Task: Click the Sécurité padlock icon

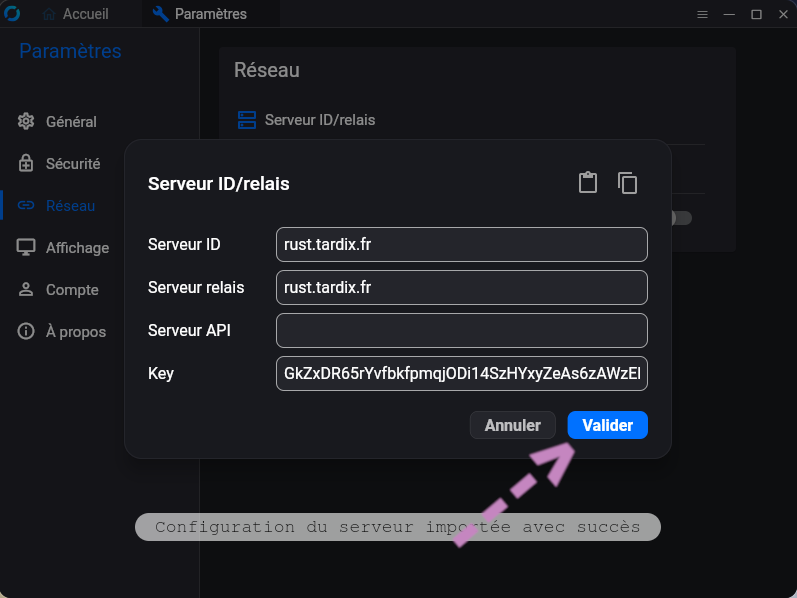Action: [26, 164]
